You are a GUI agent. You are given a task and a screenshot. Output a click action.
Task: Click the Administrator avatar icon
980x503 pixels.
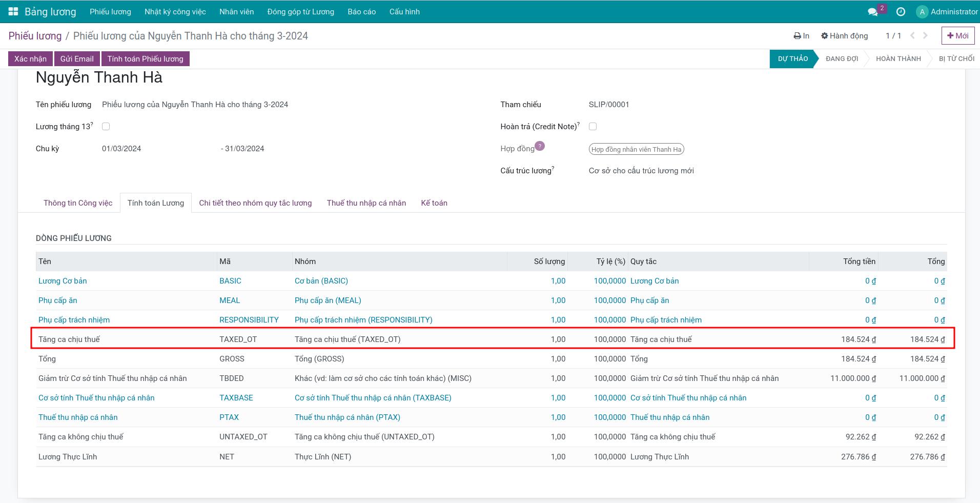tap(922, 12)
